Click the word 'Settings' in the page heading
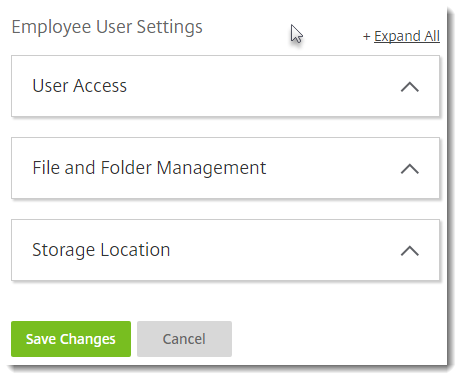The height and width of the screenshot is (380, 462). pyautogui.click(x=170, y=27)
